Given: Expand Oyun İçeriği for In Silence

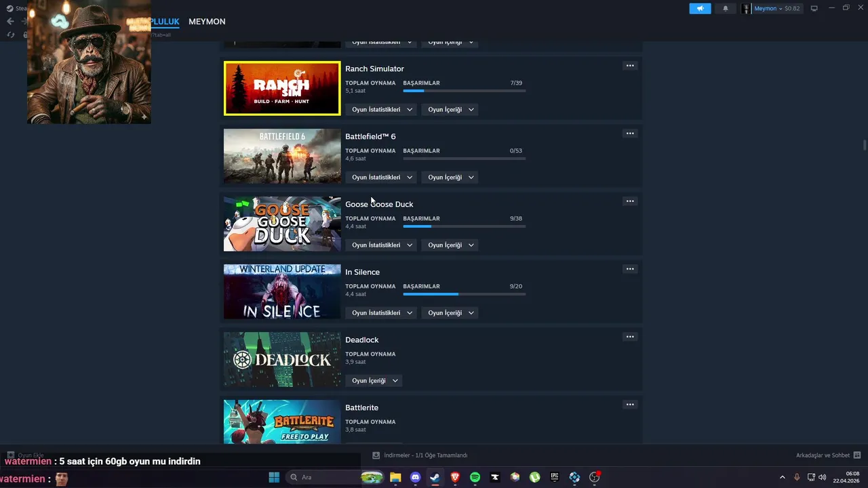Looking at the screenshot, I should [450, 312].
